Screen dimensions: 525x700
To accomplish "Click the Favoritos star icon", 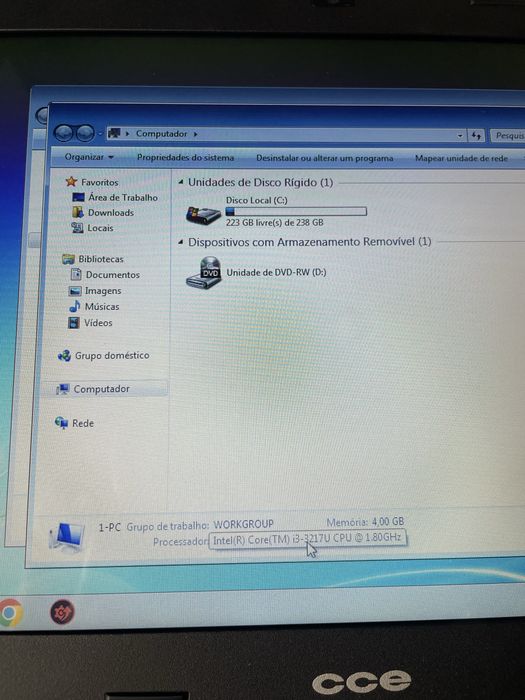I will coord(71,181).
